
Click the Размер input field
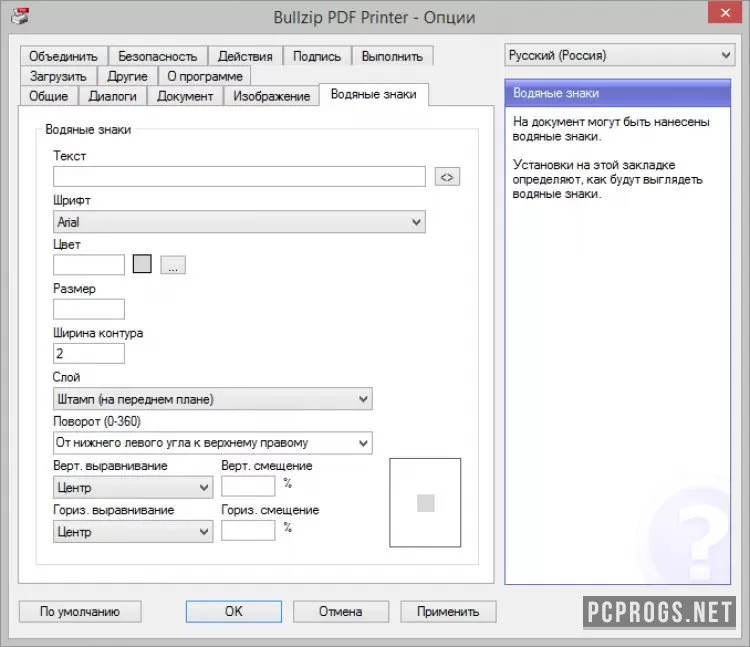(x=89, y=309)
